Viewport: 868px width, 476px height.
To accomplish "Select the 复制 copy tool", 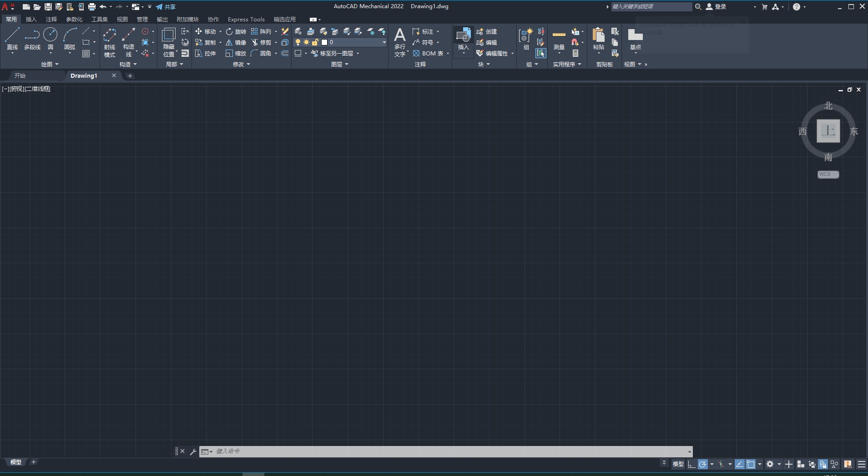I will click(x=206, y=42).
